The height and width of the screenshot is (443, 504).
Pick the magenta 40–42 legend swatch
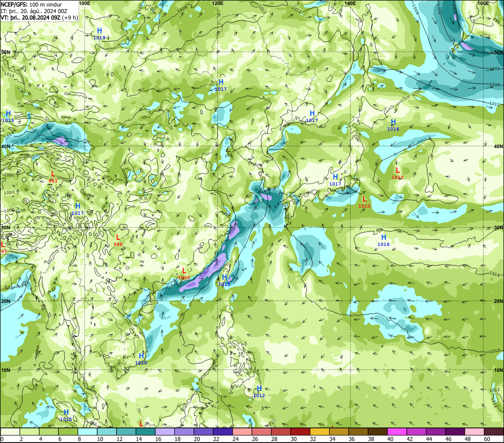point(397,431)
